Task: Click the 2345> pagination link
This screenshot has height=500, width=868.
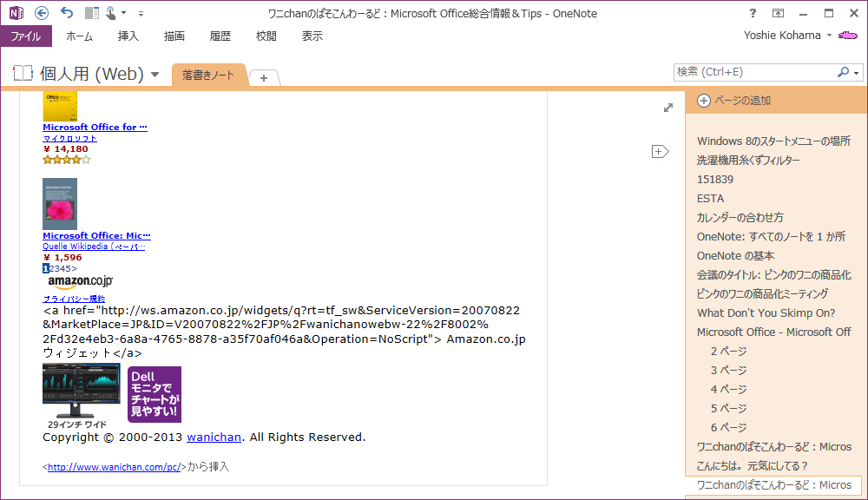Action: coord(63,268)
